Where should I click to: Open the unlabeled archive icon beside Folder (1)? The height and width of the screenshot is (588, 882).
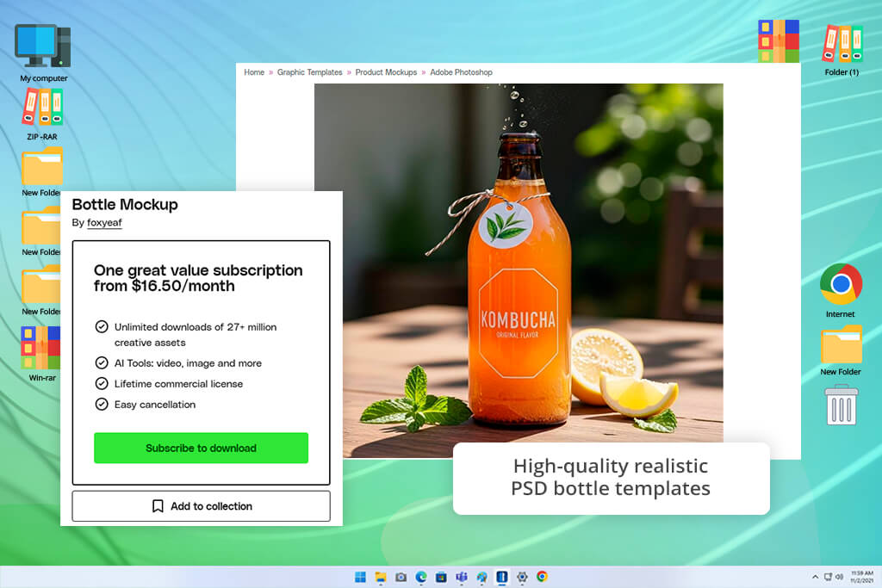779,40
